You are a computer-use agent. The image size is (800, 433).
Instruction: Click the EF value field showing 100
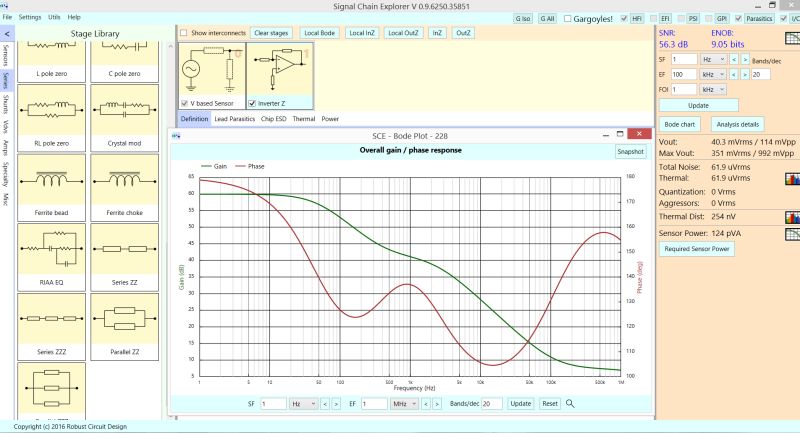[684, 74]
